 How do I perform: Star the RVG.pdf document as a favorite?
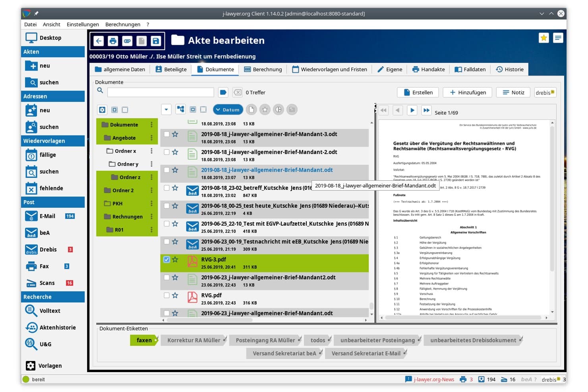coord(175,295)
